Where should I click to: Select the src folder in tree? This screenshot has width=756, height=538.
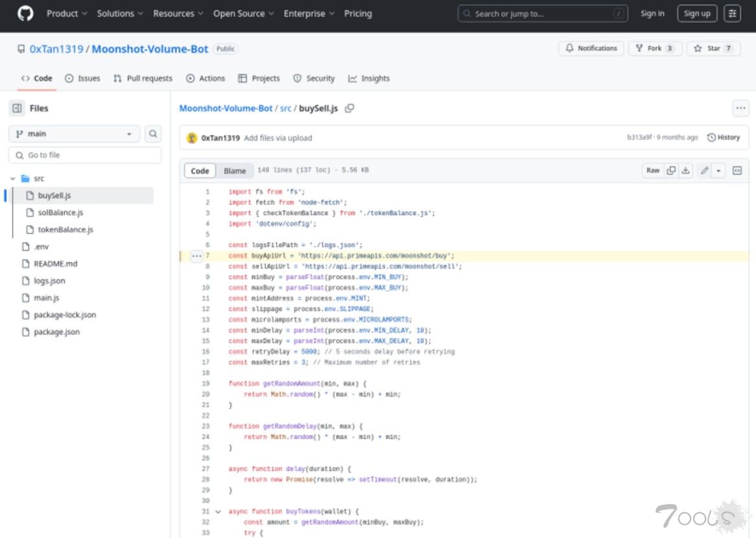[39, 178]
